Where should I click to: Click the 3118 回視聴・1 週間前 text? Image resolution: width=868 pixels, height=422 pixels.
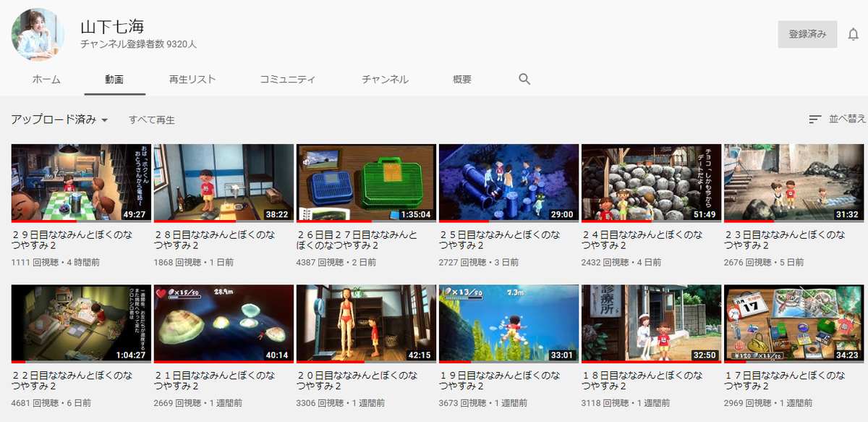pos(626,402)
